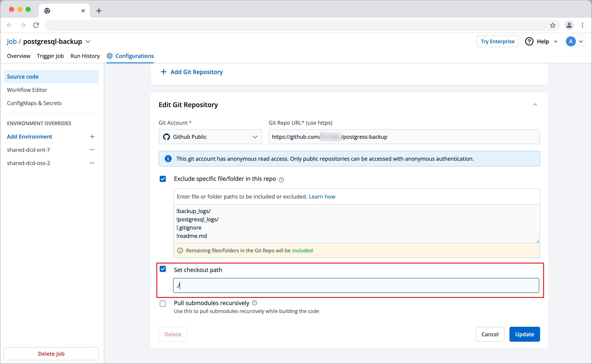Switch to the Run History tab
Screen dimensions: 592x364
[85, 56]
